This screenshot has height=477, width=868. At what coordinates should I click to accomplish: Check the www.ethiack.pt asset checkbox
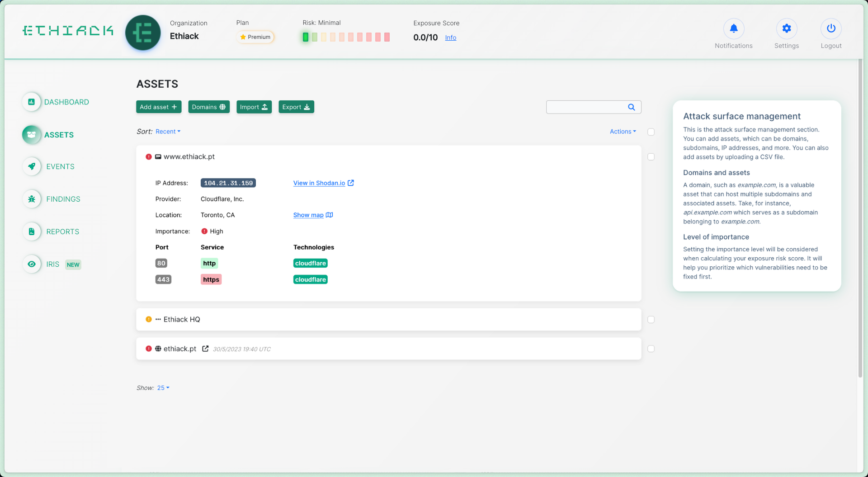pyautogui.click(x=651, y=157)
